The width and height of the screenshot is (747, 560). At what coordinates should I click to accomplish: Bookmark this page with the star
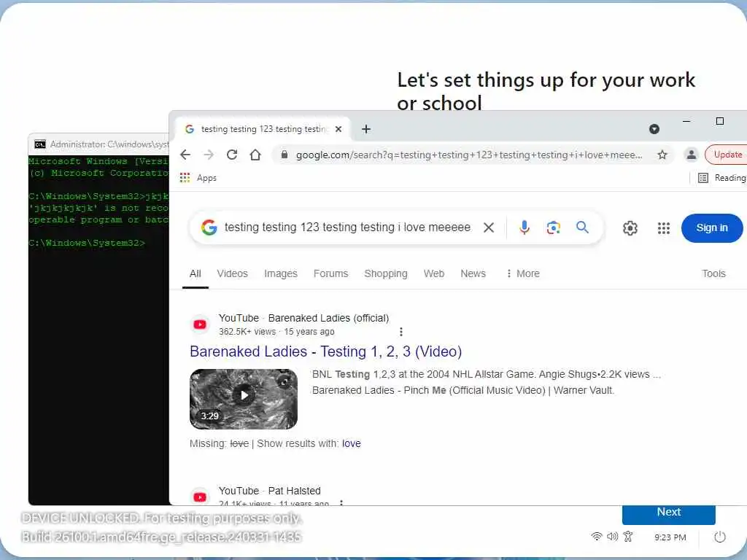click(x=662, y=155)
